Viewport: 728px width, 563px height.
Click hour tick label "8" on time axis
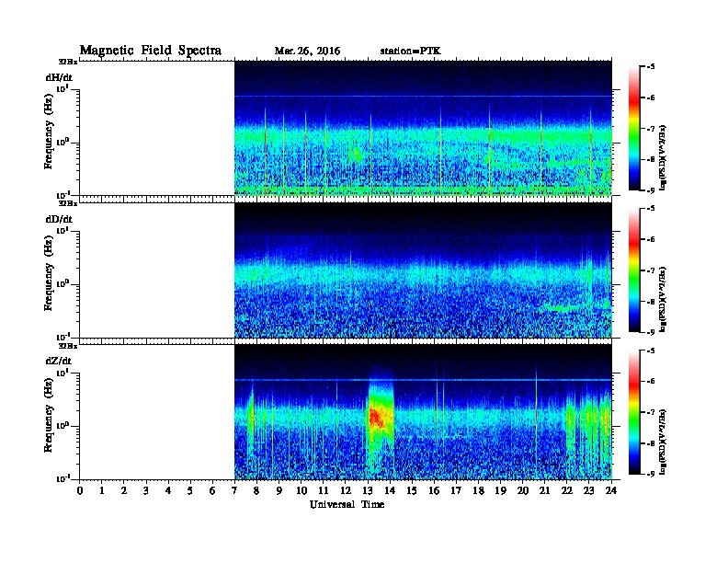coord(256,491)
